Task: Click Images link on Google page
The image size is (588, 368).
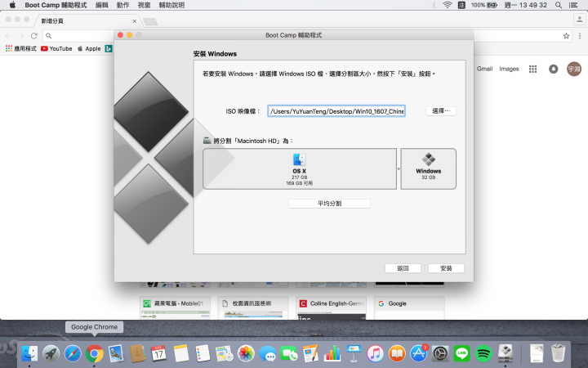Action: coord(509,69)
